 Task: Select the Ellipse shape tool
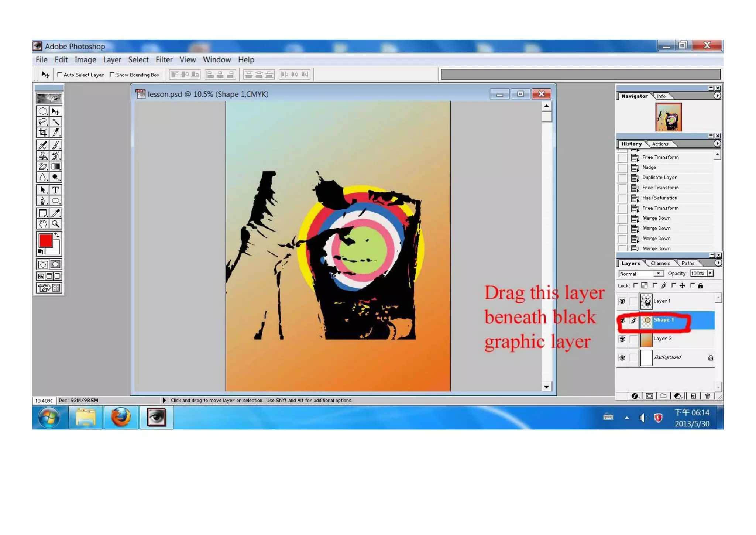[x=56, y=200]
